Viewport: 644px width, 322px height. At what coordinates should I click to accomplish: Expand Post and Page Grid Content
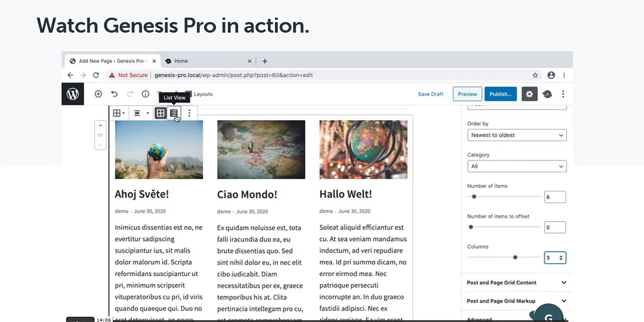(x=517, y=283)
